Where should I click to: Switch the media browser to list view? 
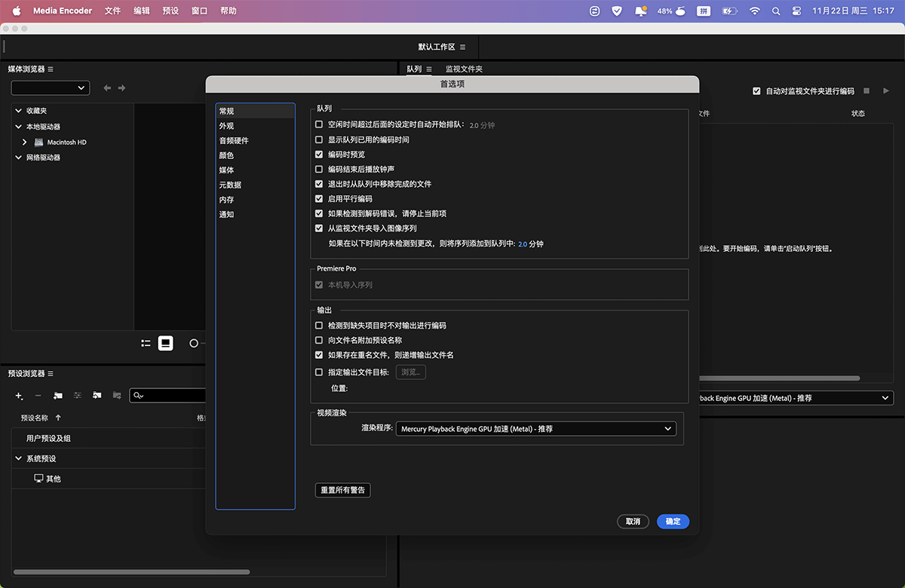pos(146,343)
